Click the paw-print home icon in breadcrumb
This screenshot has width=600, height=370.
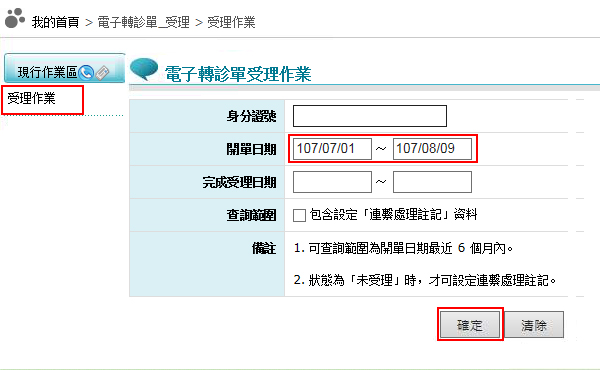(x=15, y=18)
